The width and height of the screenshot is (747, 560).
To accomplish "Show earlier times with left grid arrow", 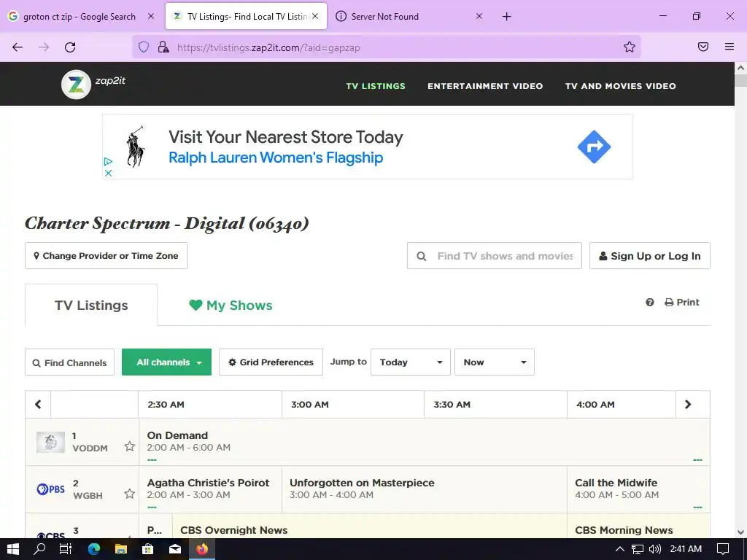I will (38, 404).
